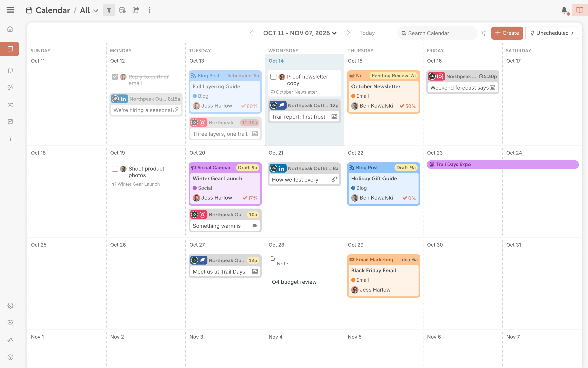This screenshot has height=368, width=588.
Task: Click the 50% progress on October Newsletter
Action: coord(408,106)
